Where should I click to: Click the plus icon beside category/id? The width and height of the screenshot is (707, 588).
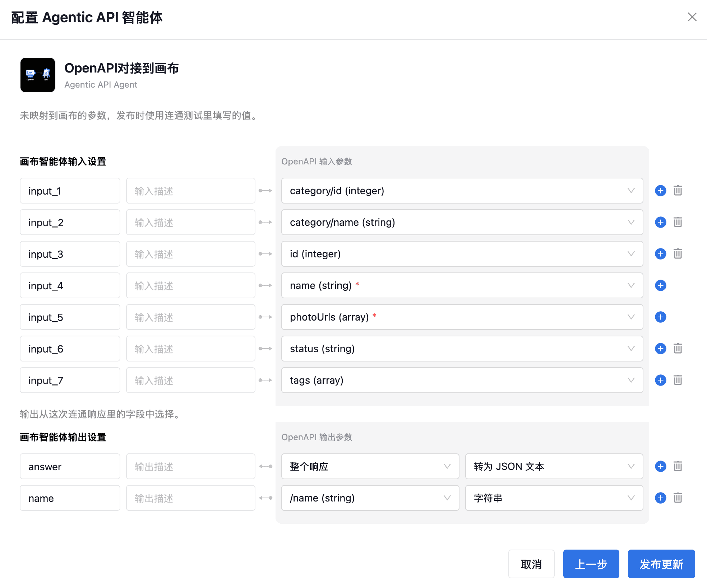click(x=660, y=191)
